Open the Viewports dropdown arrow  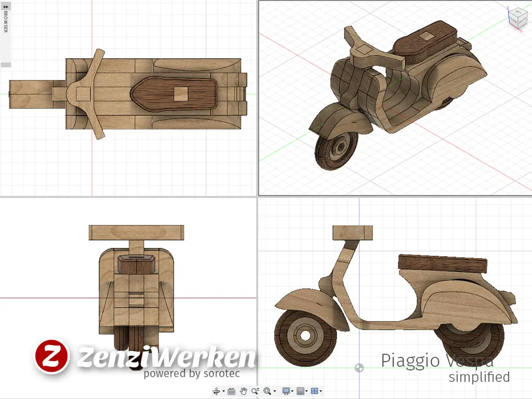pos(321,391)
